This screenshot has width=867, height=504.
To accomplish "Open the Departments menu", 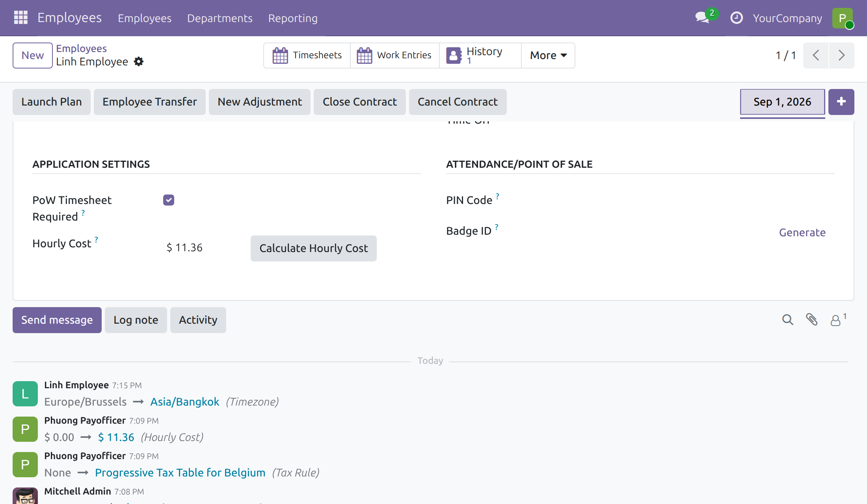I will click(220, 18).
